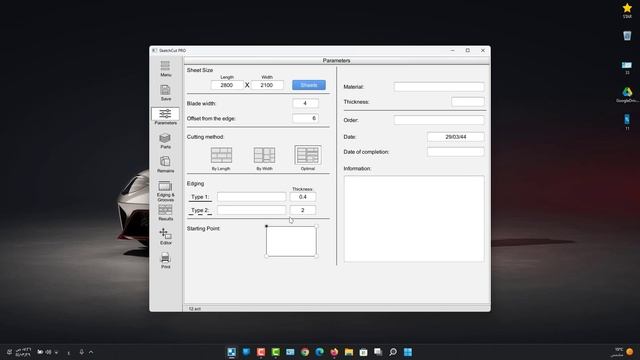Open the Parts section icon

(x=165, y=140)
